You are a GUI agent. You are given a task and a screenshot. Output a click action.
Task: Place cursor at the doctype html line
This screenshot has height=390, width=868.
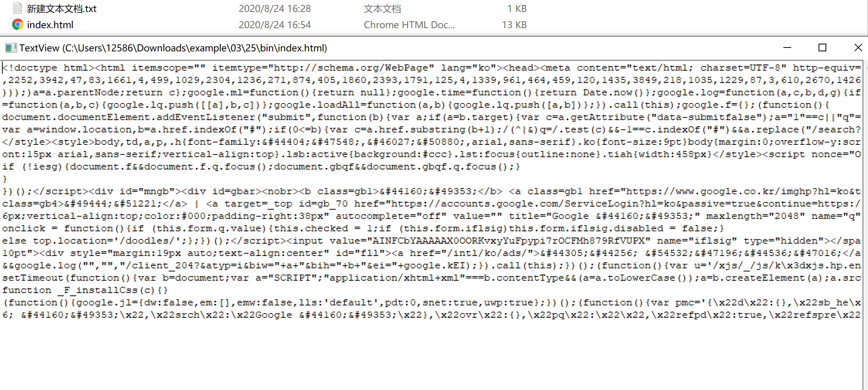[432, 68]
